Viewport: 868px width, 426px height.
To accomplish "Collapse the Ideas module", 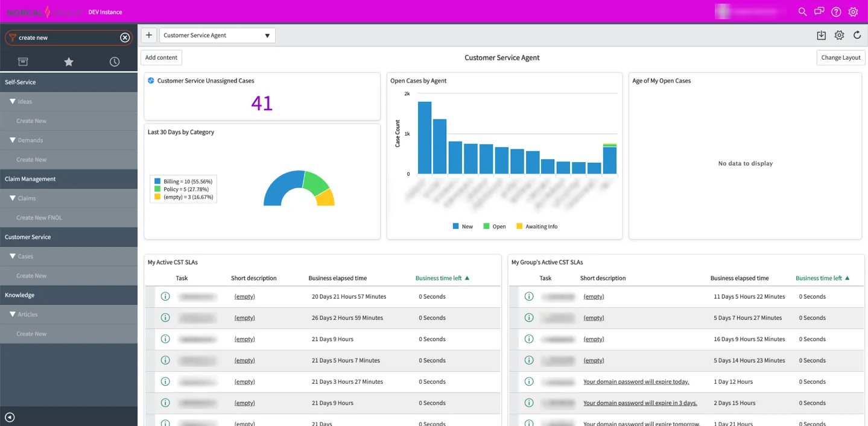I will [x=13, y=101].
